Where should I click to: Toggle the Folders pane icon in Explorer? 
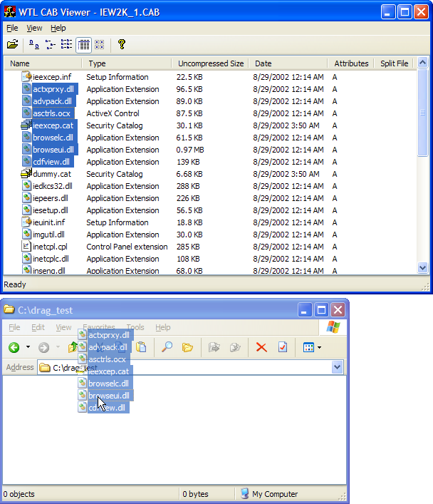[187, 347]
